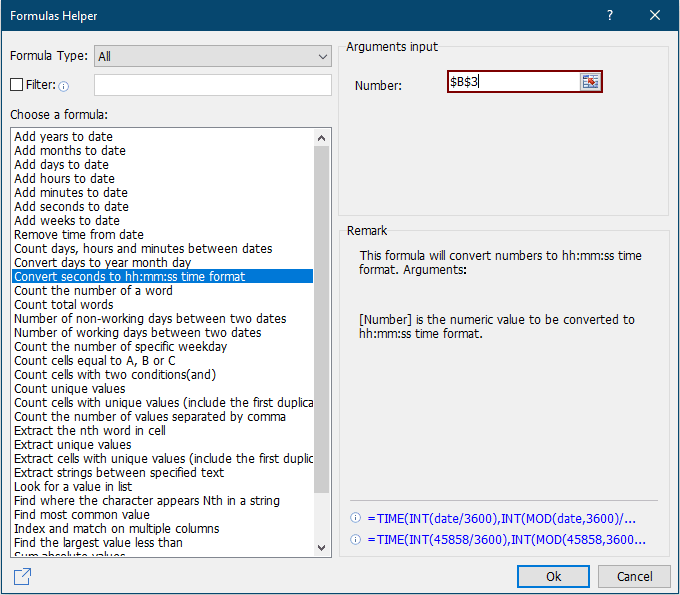Click the cell range selector icon
Image resolution: width=680 pixels, height=595 pixels.
tap(590, 82)
